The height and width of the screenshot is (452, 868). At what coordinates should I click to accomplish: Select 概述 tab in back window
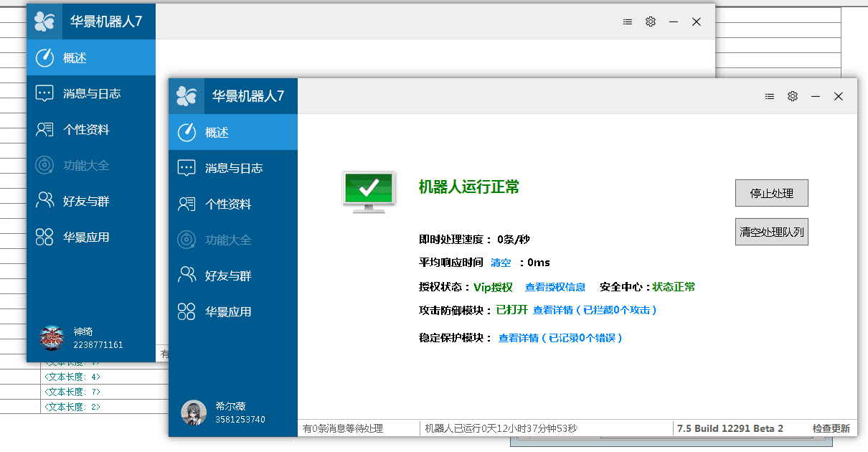point(91,57)
